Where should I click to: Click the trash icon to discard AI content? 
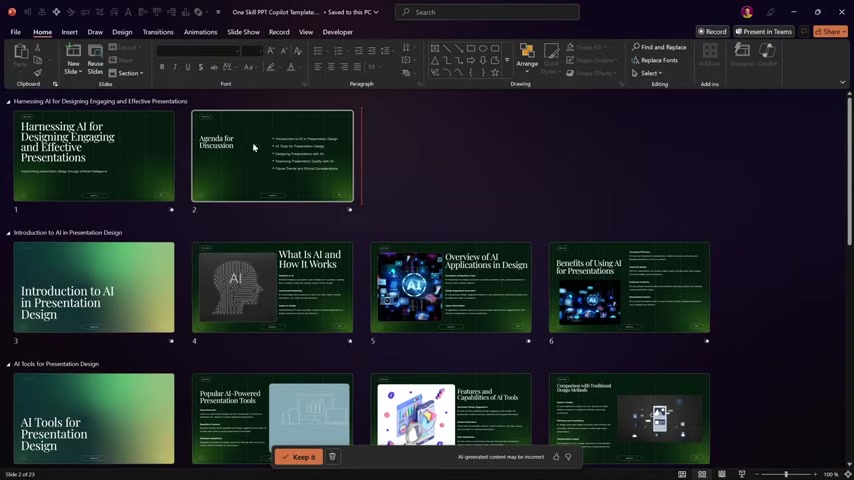click(x=332, y=457)
